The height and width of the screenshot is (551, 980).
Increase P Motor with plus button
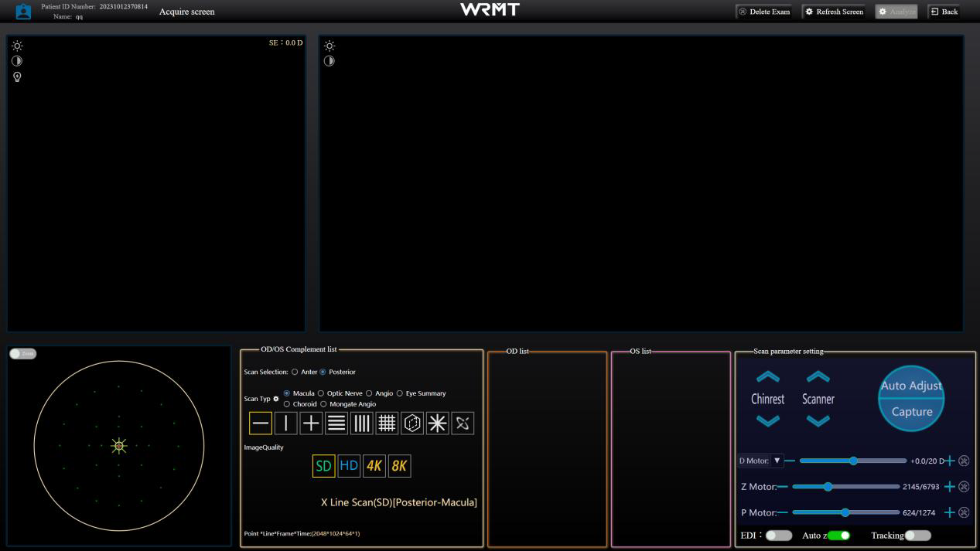pyautogui.click(x=950, y=512)
